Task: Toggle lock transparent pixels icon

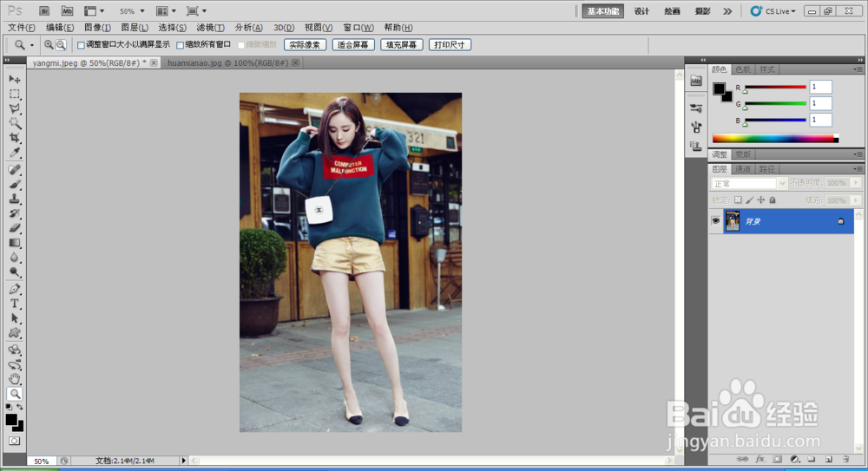Action: 738,200
